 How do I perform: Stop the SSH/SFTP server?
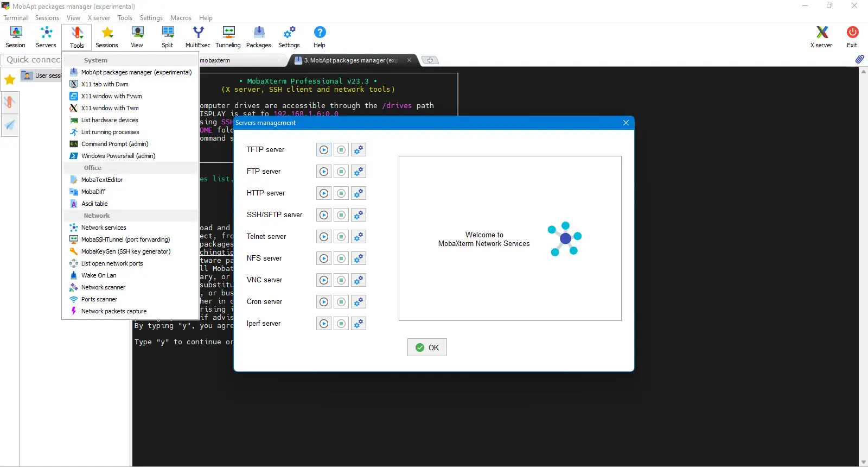click(x=341, y=215)
